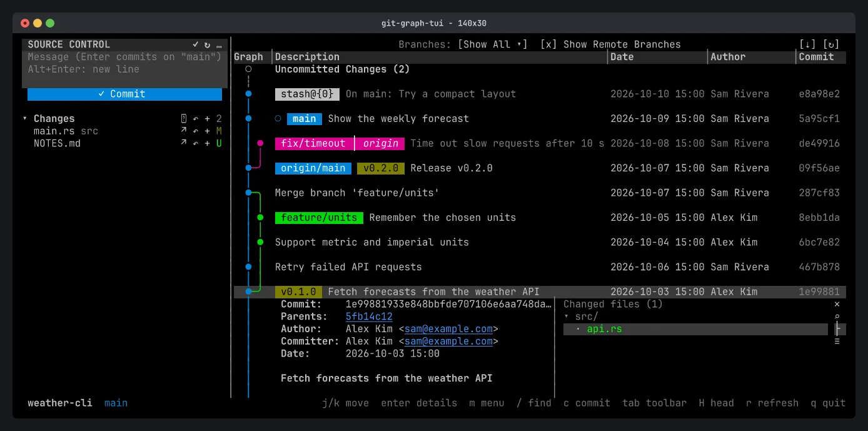Screen dimensions: 868x431
Task: Click the Date column header
Action: [x=622, y=57]
